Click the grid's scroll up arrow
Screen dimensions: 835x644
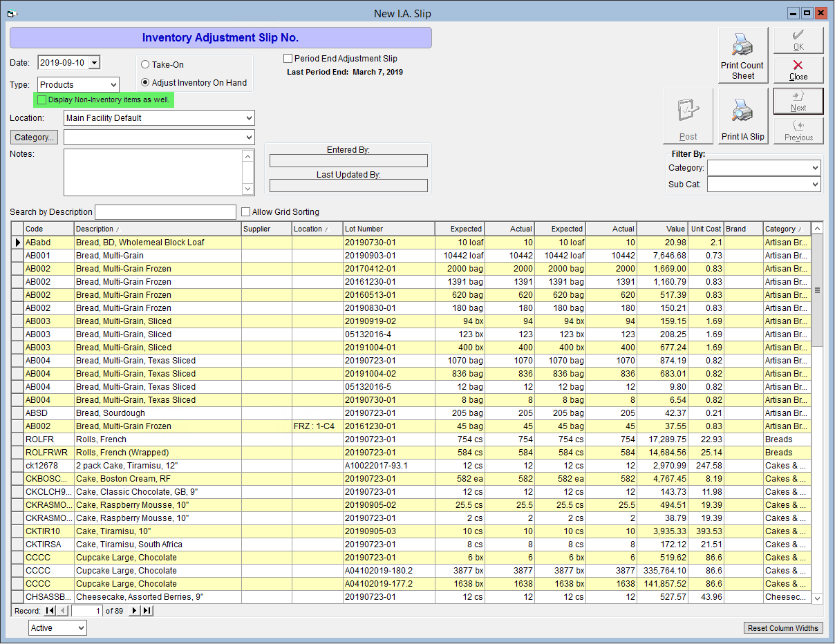pyautogui.click(x=817, y=229)
